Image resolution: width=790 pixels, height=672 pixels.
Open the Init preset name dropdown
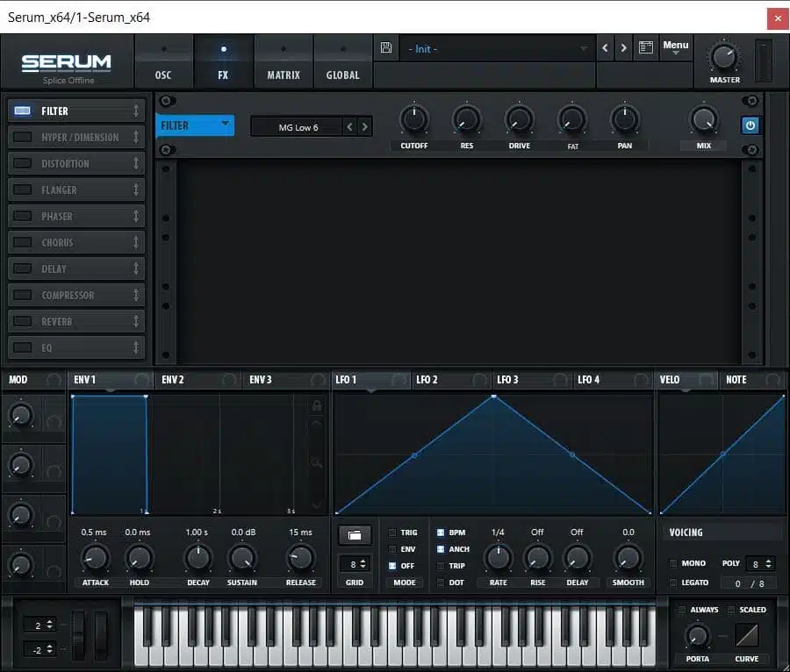click(498, 49)
